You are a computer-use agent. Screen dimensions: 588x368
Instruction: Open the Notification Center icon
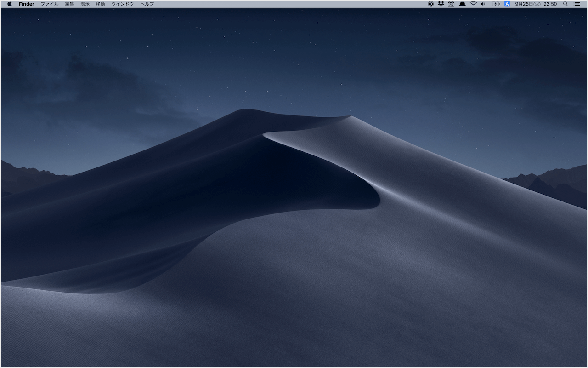click(x=577, y=4)
